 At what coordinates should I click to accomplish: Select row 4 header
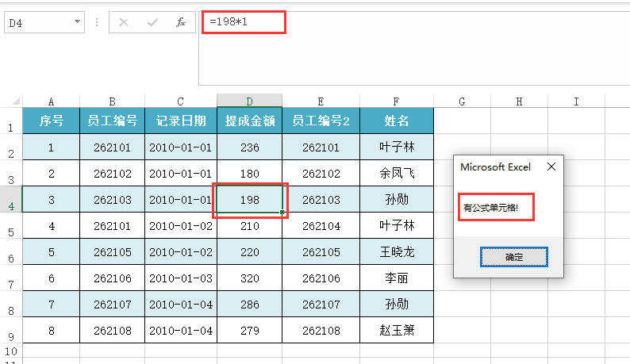[x=11, y=199]
